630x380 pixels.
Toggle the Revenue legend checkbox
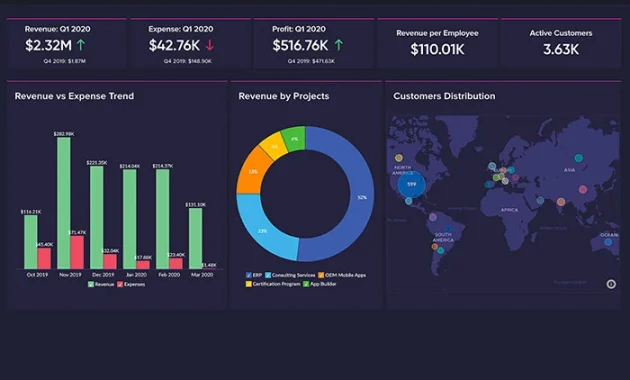[x=91, y=284]
